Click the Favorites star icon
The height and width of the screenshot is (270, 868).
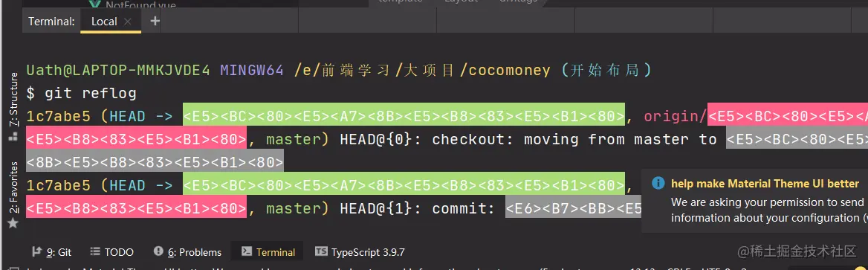coord(14,223)
